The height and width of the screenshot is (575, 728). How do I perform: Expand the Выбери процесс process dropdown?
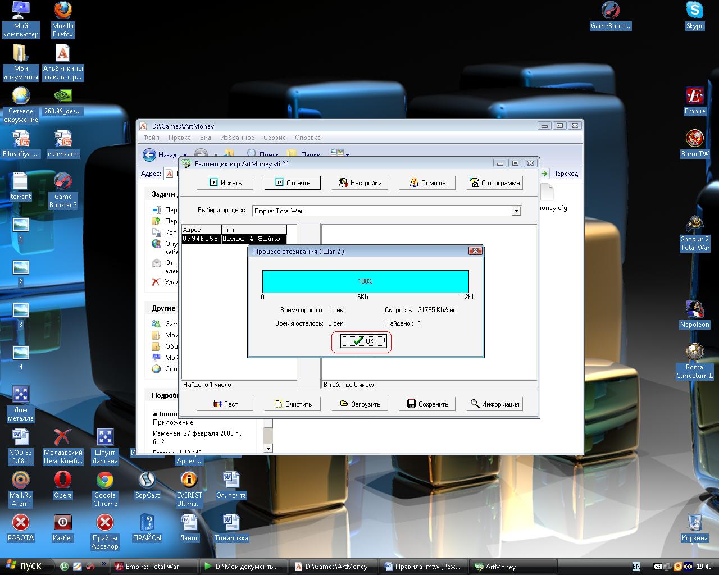coord(516,211)
